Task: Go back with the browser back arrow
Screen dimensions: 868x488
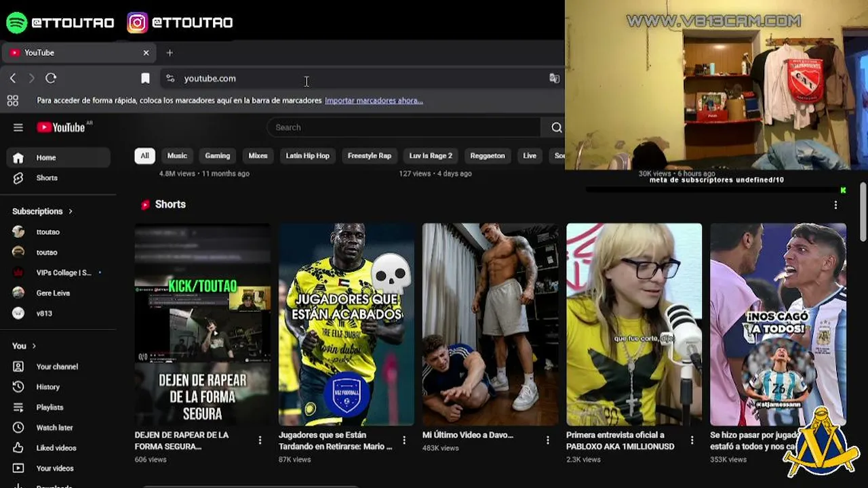Action: [x=13, y=79]
